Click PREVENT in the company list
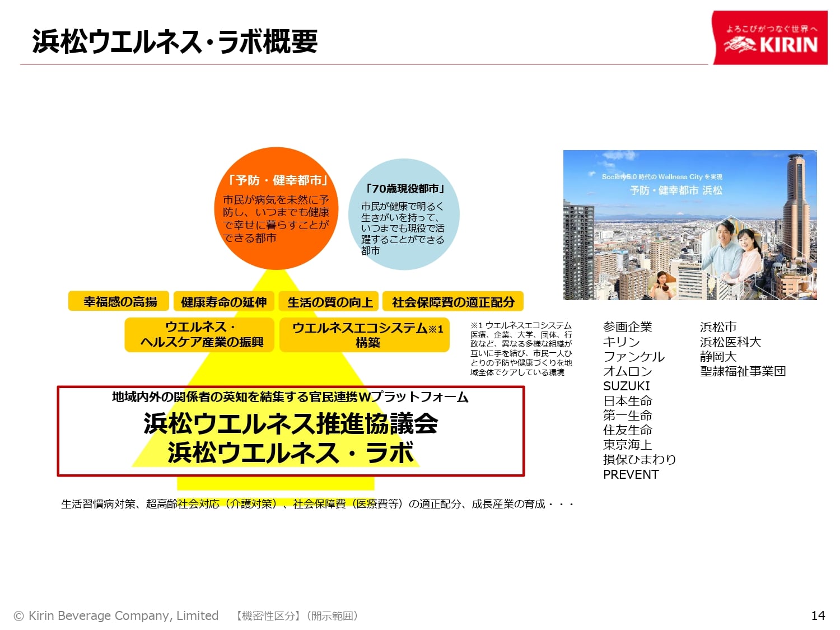 coord(631,474)
